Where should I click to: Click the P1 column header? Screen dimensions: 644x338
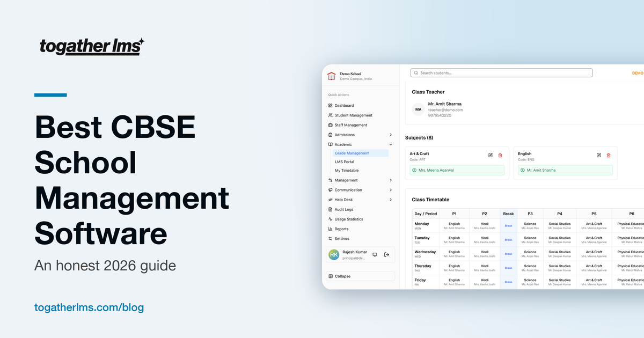tap(454, 214)
